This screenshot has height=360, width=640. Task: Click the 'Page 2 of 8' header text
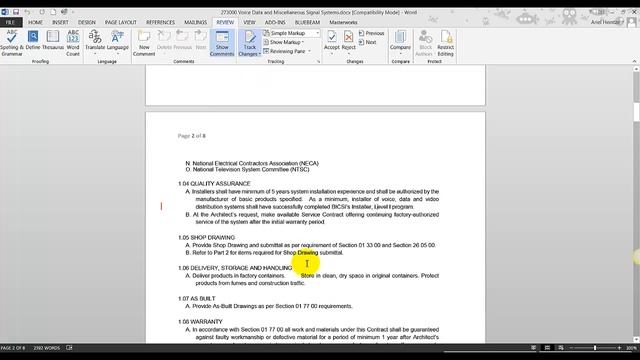point(192,136)
